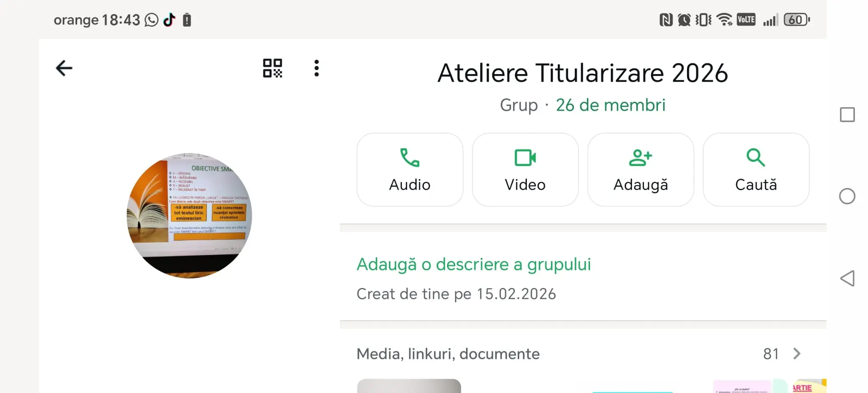This screenshot has width=868, height=393.
Task: Start a group Video call
Action: click(525, 170)
